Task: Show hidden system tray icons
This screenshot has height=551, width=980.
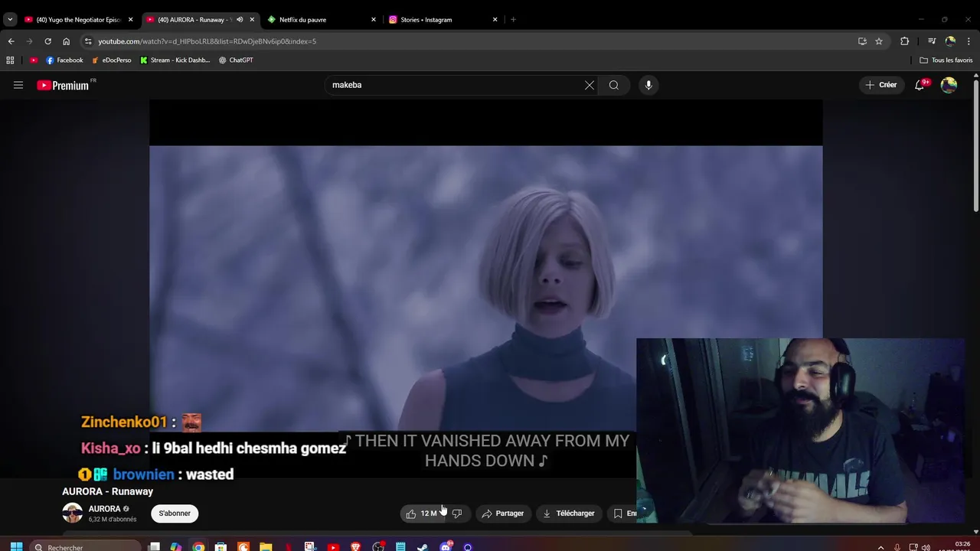Action: [880, 546]
